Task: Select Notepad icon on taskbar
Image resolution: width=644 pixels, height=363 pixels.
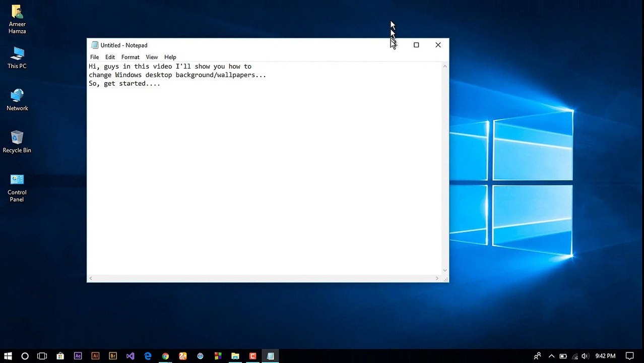Action: click(271, 356)
